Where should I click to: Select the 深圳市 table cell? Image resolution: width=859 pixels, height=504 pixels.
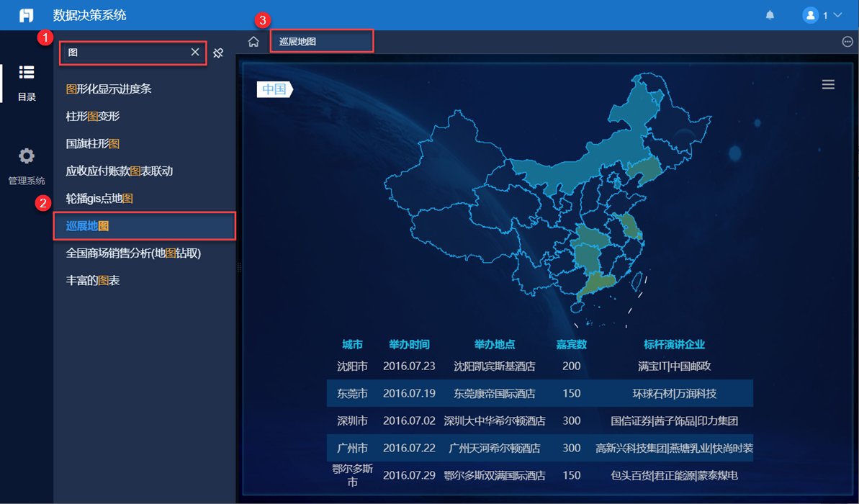[x=352, y=420]
